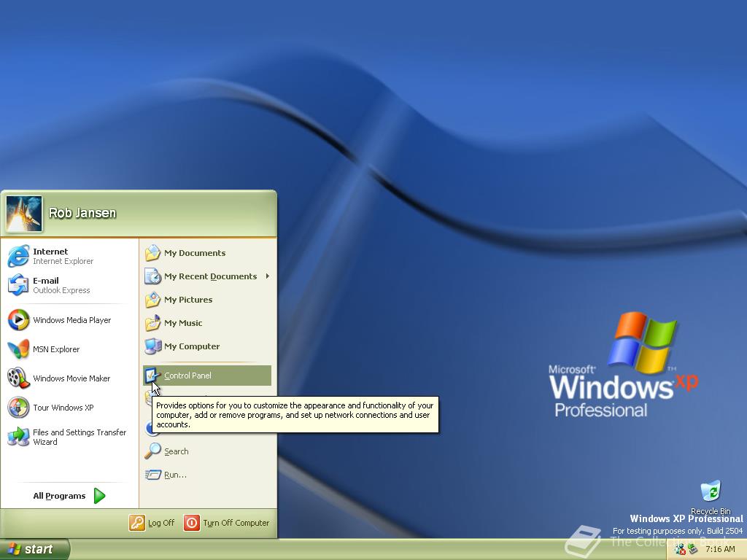This screenshot has height=560, width=747.
Task: Click the Search magnifying glass icon
Action: click(x=153, y=451)
